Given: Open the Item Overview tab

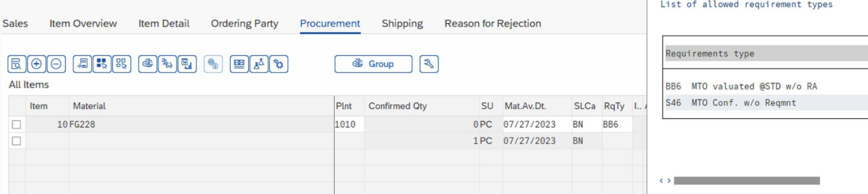Looking at the screenshot, I should point(83,24).
